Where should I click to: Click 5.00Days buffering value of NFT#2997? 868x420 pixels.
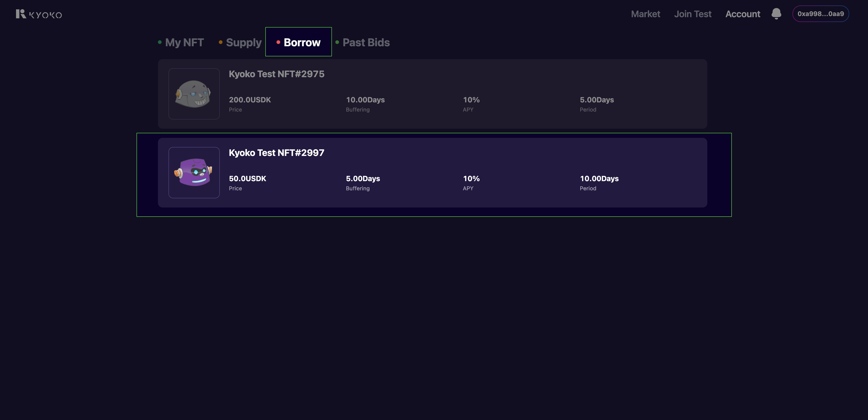pyautogui.click(x=363, y=179)
